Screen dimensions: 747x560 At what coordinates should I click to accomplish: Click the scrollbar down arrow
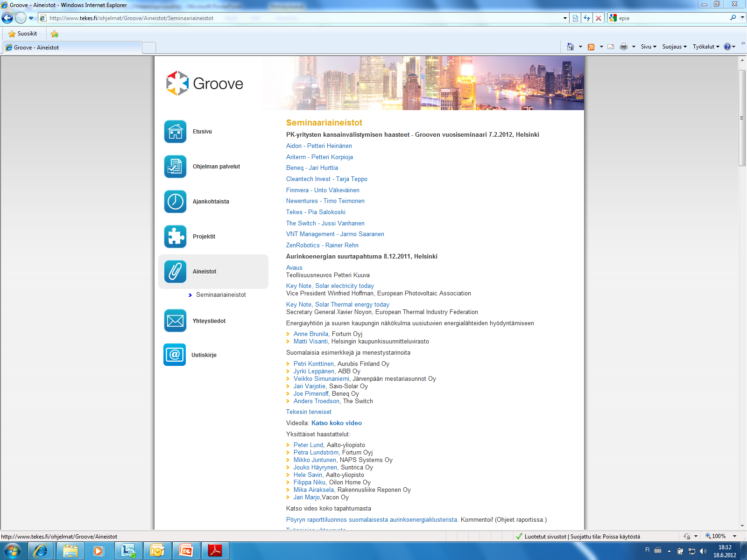(x=742, y=526)
